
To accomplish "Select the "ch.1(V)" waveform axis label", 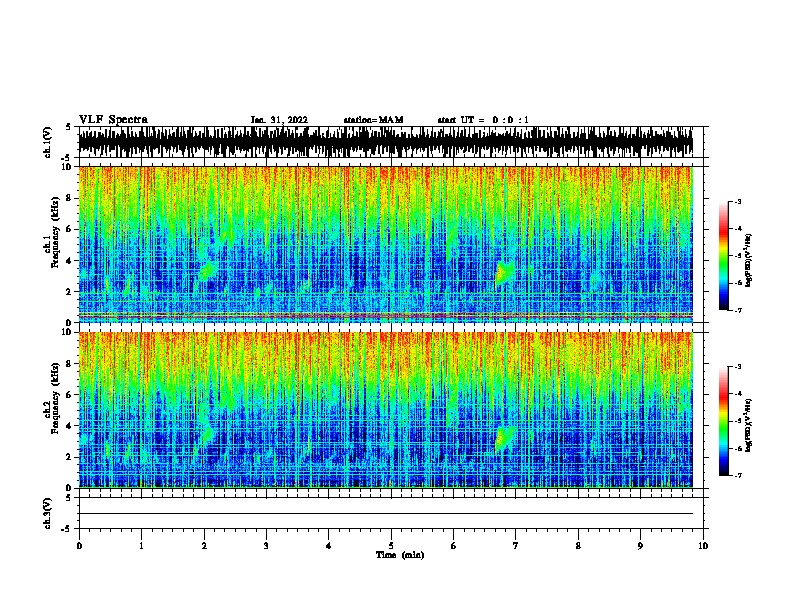I will [48, 142].
